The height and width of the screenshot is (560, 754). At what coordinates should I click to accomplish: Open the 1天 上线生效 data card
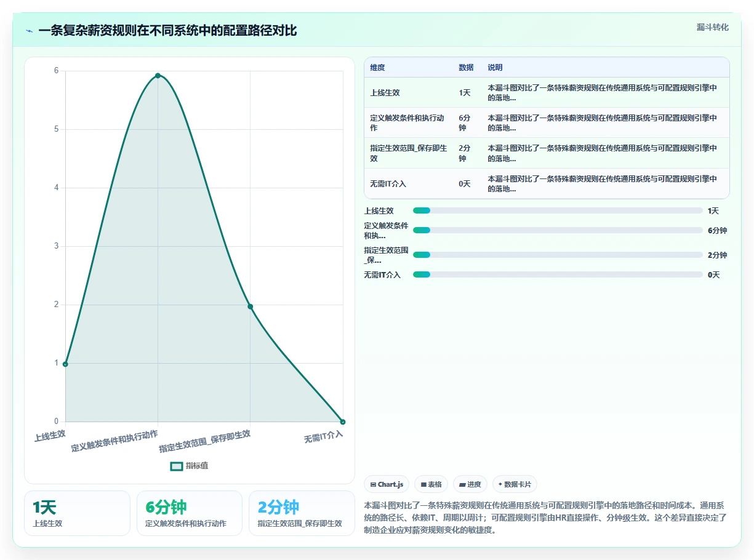pos(77,513)
